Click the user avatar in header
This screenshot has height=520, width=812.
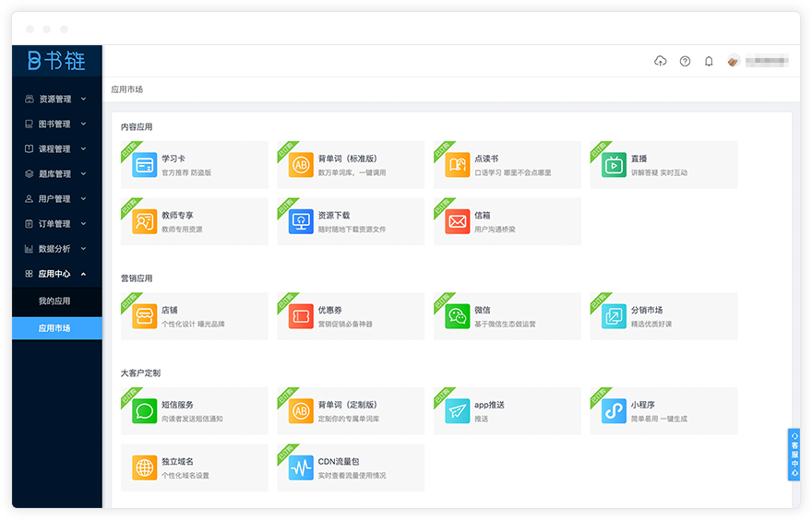tap(734, 61)
